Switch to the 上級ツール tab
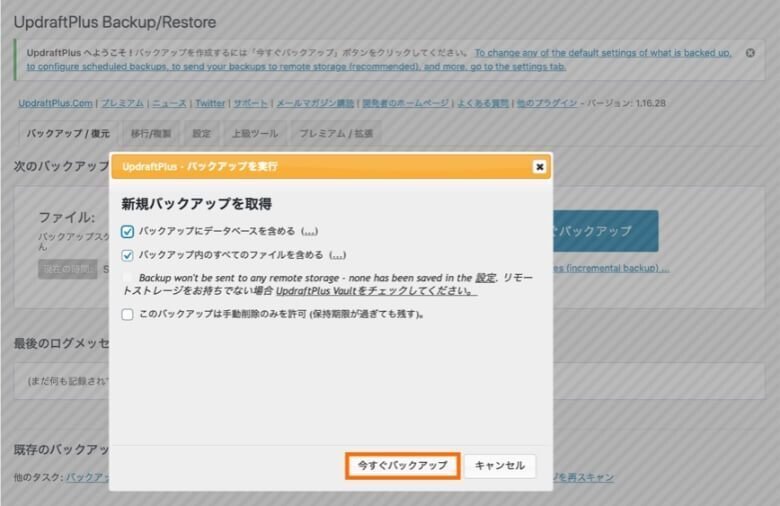This screenshot has width=780, height=506. (255, 133)
